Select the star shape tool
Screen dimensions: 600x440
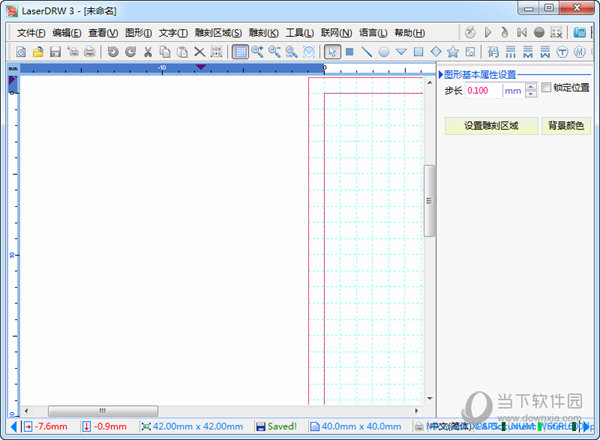(x=453, y=51)
